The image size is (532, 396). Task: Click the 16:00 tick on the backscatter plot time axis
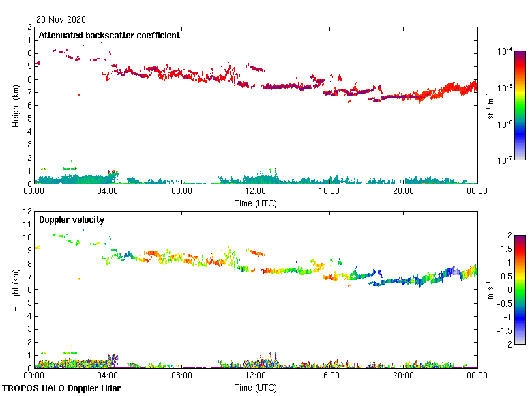tap(329, 193)
